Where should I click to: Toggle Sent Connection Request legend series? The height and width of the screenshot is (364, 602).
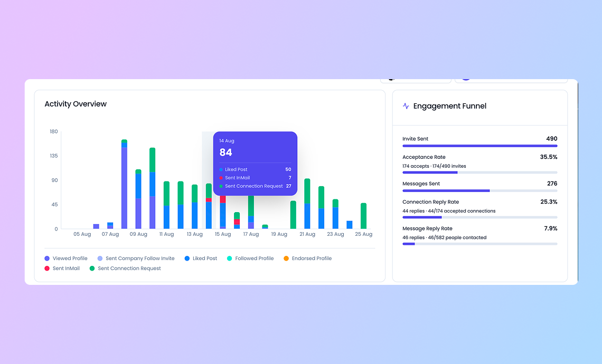coord(125,268)
